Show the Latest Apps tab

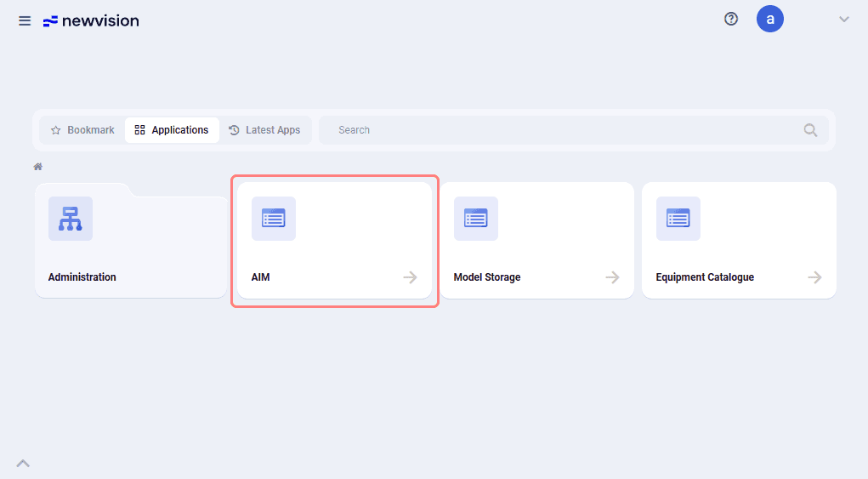(x=264, y=130)
